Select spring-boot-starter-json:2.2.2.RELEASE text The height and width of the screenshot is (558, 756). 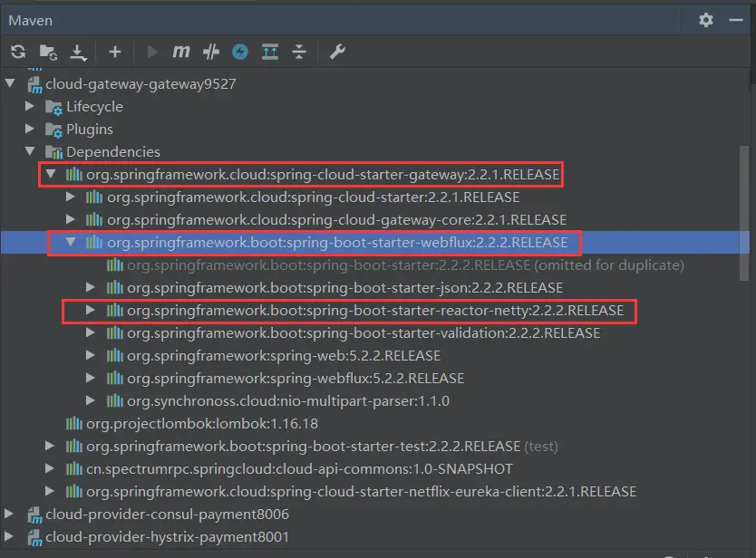pos(345,288)
